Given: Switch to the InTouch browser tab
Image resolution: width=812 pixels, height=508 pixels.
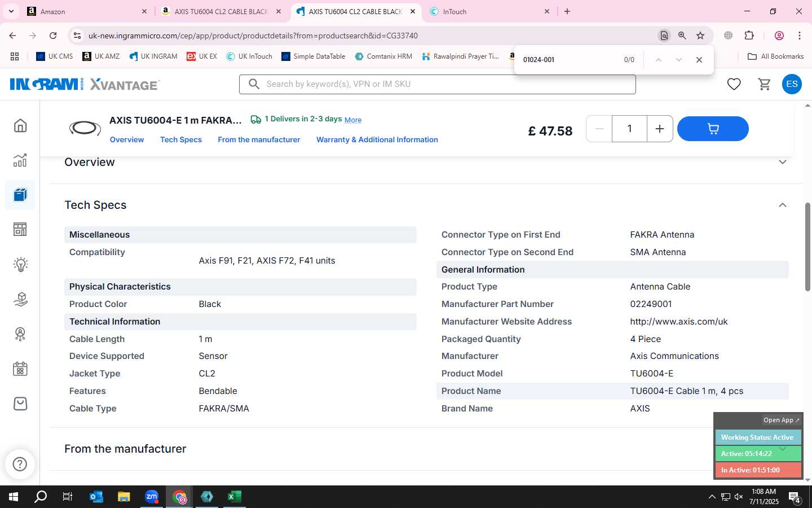Looking at the screenshot, I should pyautogui.click(x=491, y=11).
